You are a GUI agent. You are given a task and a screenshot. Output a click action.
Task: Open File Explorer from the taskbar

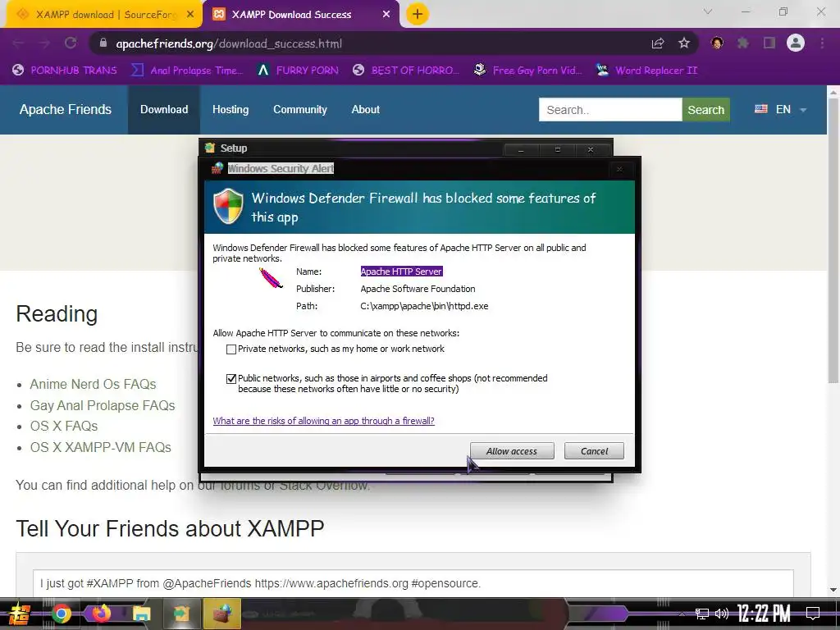[141, 614]
